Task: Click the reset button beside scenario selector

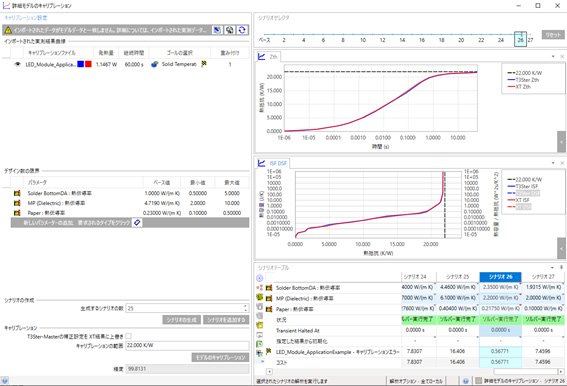Action: (553, 35)
